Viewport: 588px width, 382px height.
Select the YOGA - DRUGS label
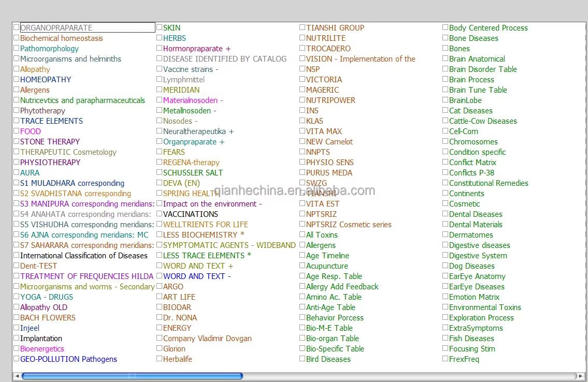pos(47,297)
